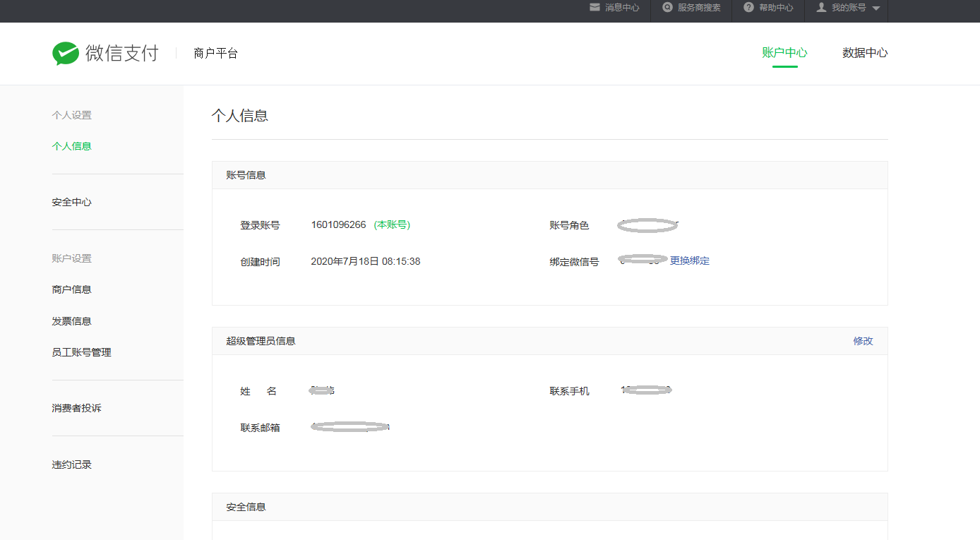Select 个人信息 in the left sidebar
Screen dimensions: 980x540
click(x=72, y=146)
